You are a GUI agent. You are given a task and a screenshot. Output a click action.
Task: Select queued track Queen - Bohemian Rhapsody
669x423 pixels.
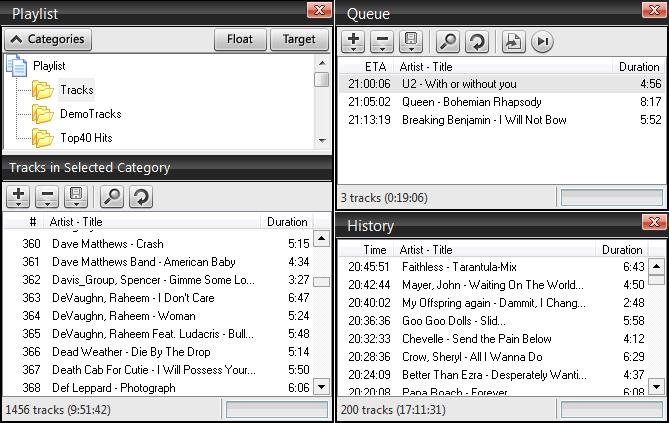point(471,102)
